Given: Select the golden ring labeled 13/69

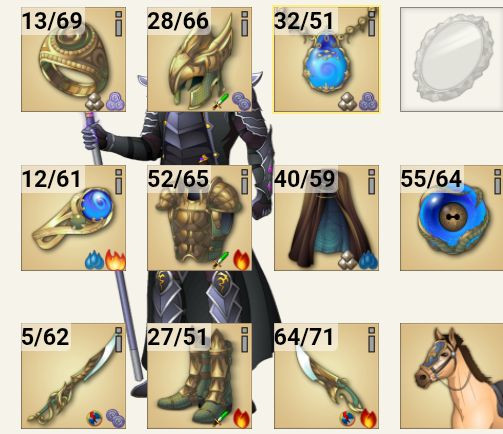Looking at the screenshot, I should 73,60.
